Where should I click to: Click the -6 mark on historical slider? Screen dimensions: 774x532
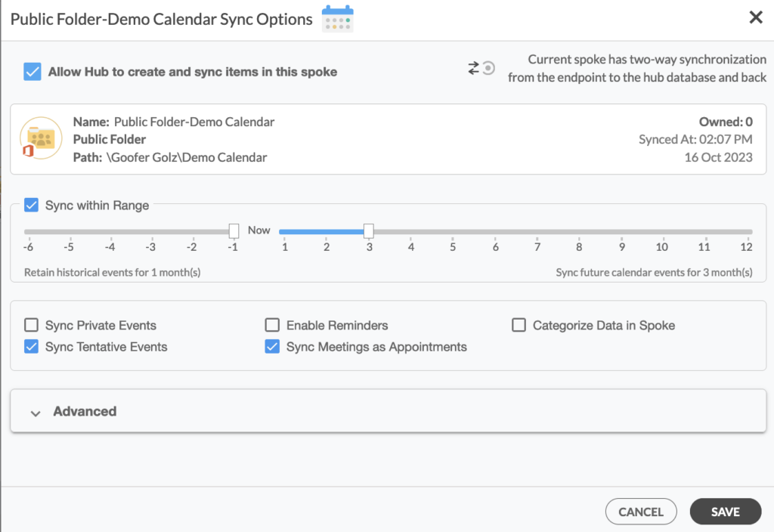click(28, 247)
